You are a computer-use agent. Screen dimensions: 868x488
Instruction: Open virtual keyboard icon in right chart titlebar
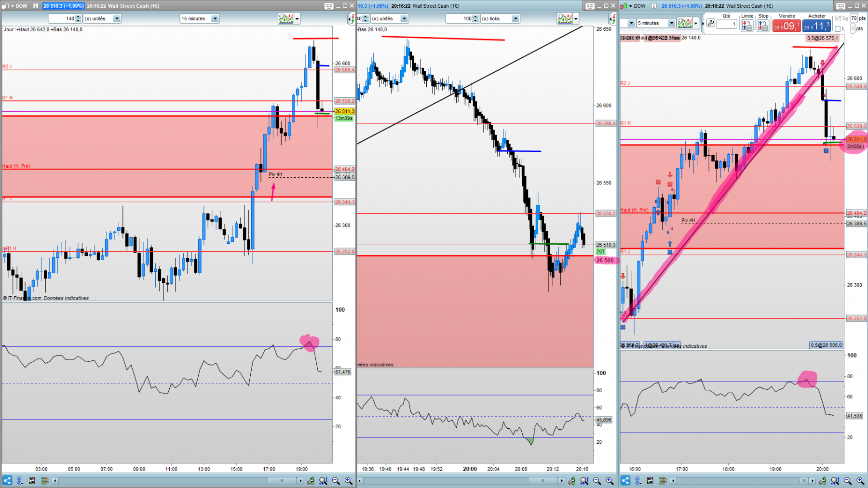click(841, 6)
